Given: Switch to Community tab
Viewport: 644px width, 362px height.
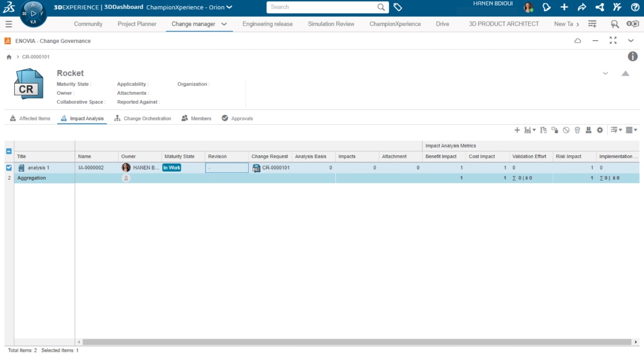Looking at the screenshot, I should tap(88, 24).
